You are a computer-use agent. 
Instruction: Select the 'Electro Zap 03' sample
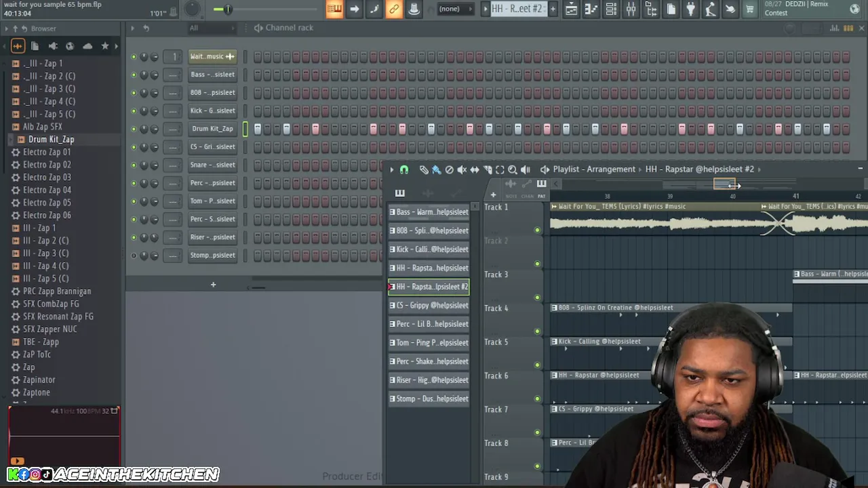(x=47, y=178)
